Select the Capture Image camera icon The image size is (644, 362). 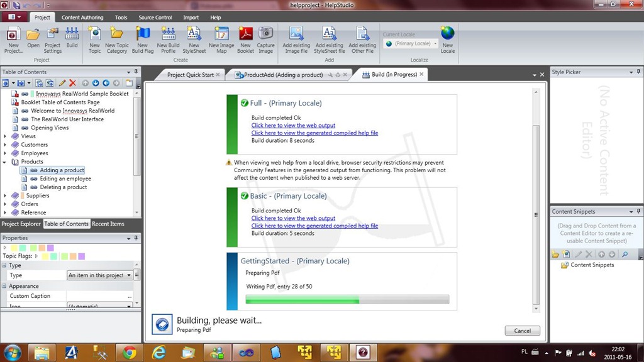(x=265, y=38)
